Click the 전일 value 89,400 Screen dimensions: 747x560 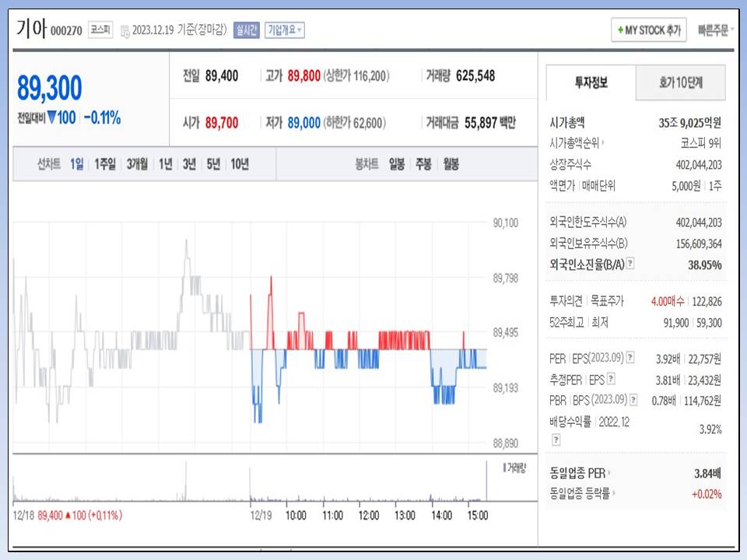(x=222, y=75)
